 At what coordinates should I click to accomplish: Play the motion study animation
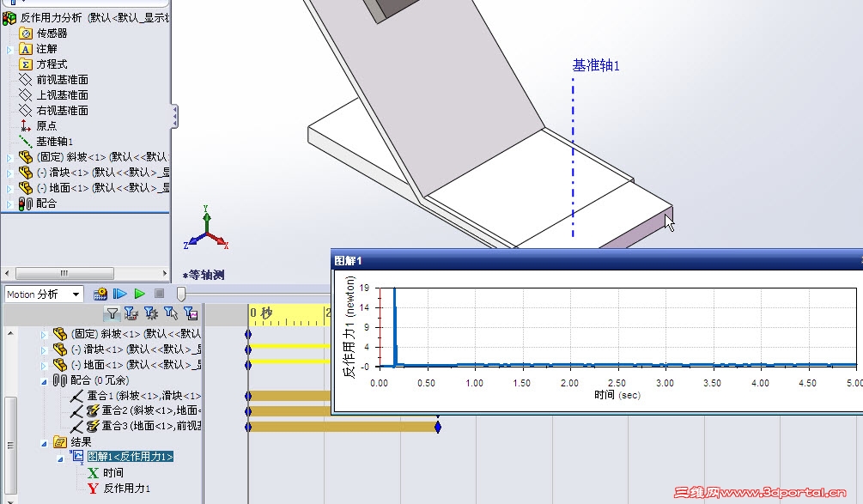[x=140, y=294]
